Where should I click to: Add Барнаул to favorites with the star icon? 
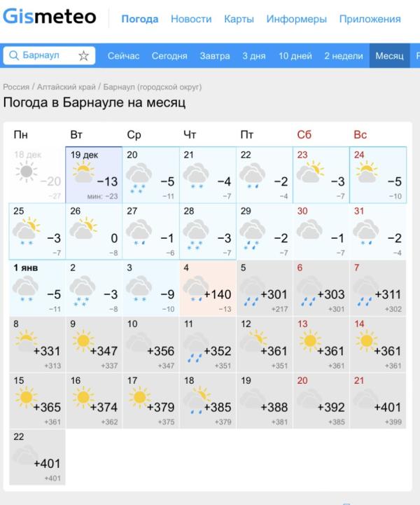coord(84,56)
